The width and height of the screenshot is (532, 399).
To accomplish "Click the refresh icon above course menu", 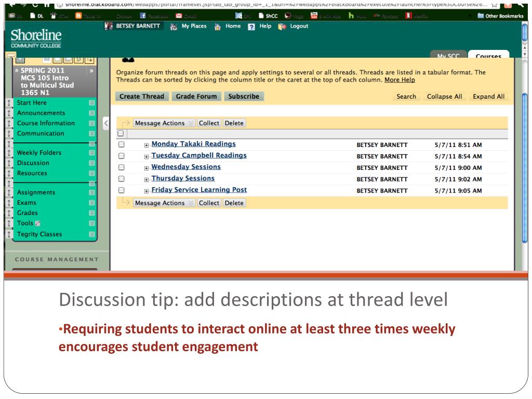I will [79, 60].
